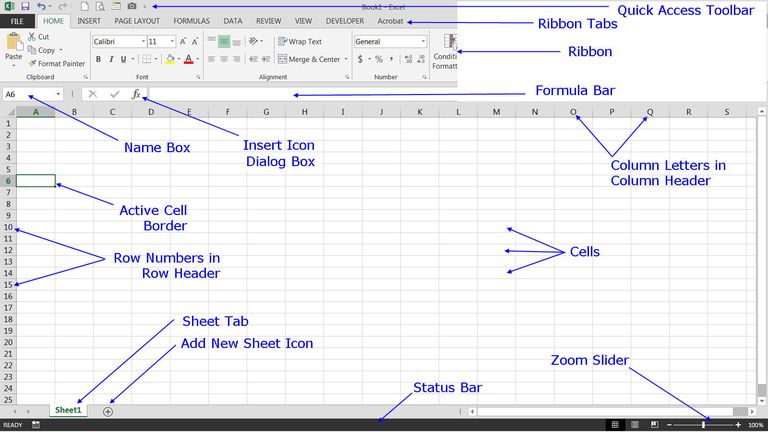Create a new blank workbook icon
The image size is (768, 432).
tap(85, 6)
